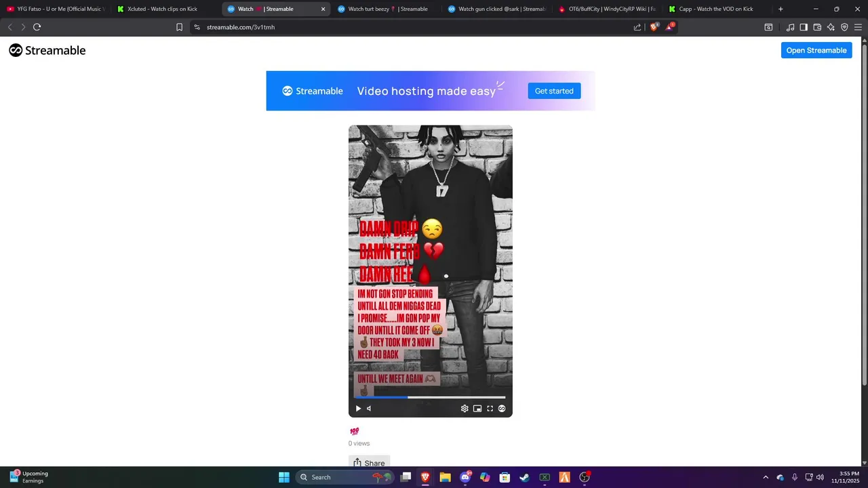Image resolution: width=868 pixels, height=488 pixels.
Task: Open the Windows Start menu
Action: [x=284, y=477]
